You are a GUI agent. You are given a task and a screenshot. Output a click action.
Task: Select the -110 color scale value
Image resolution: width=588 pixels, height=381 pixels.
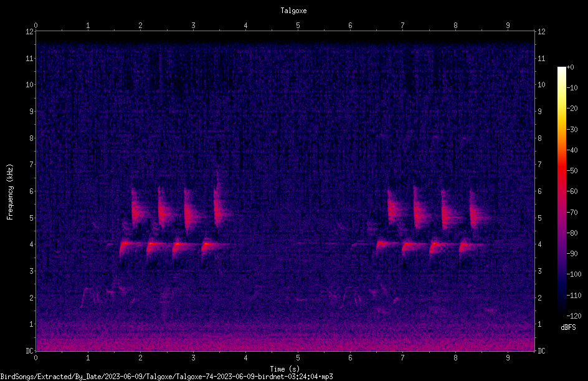click(x=574, y=296)
